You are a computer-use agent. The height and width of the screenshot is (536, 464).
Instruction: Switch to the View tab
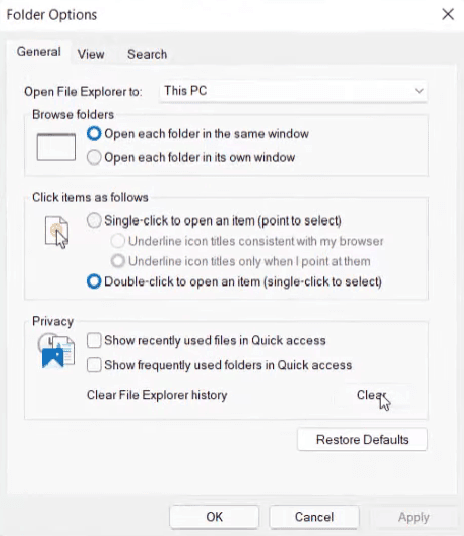91,54
